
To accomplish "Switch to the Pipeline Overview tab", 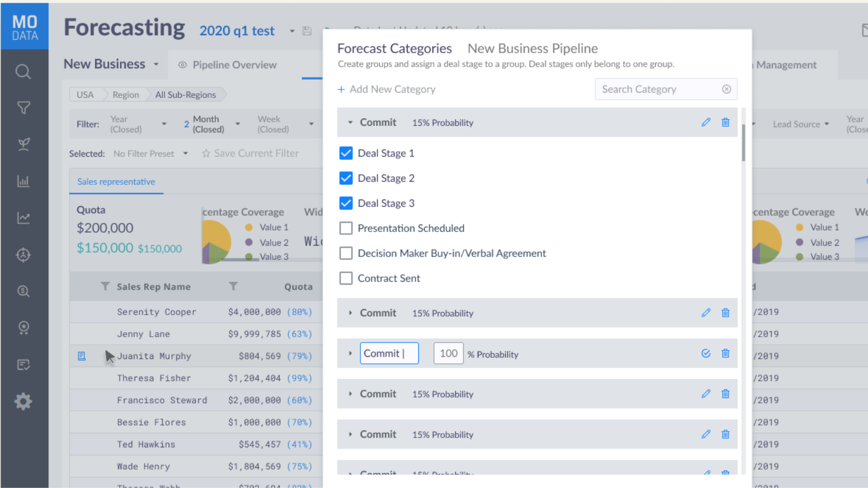I will (234, 65).
